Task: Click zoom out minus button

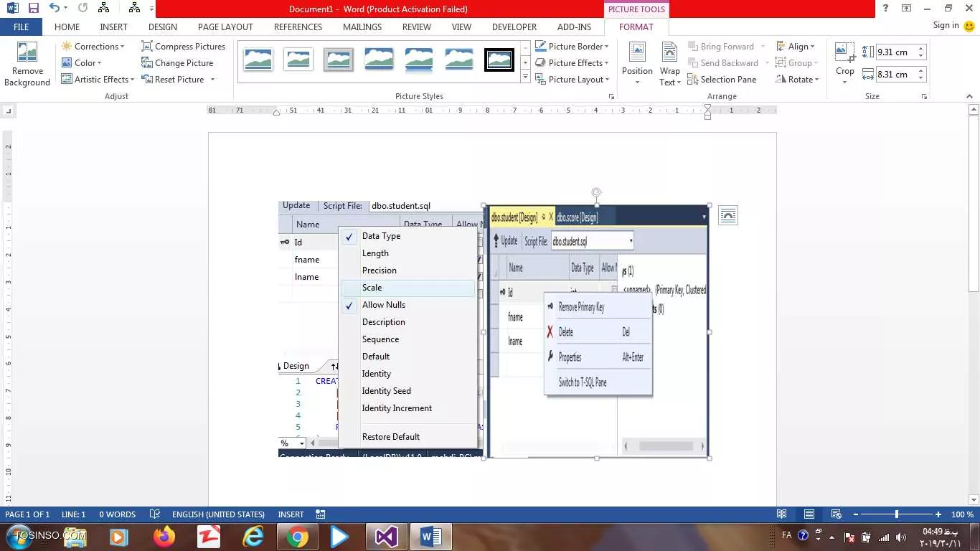Action: pos(854,514)
